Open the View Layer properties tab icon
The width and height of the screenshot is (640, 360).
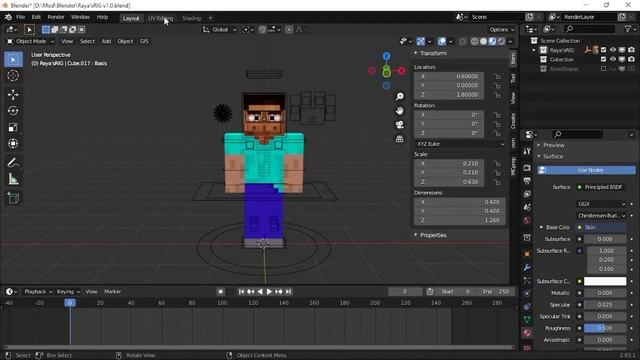click(x=527, y=194)
